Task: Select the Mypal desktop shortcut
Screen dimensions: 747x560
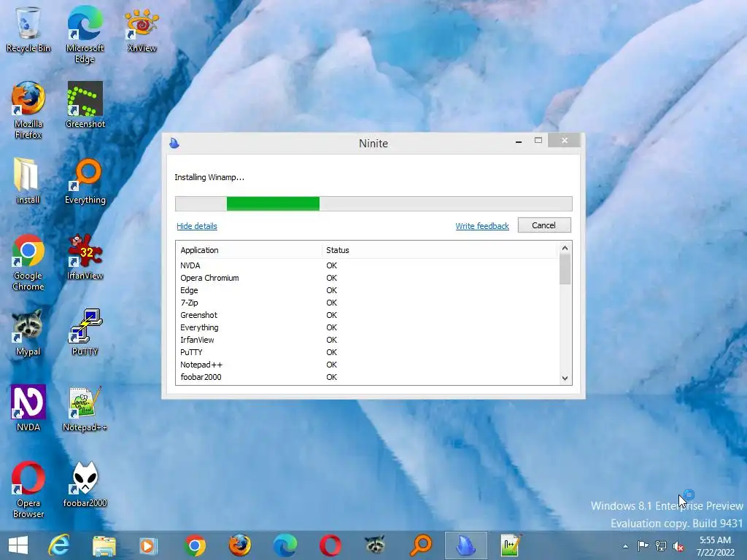Action: pos(28,332)
